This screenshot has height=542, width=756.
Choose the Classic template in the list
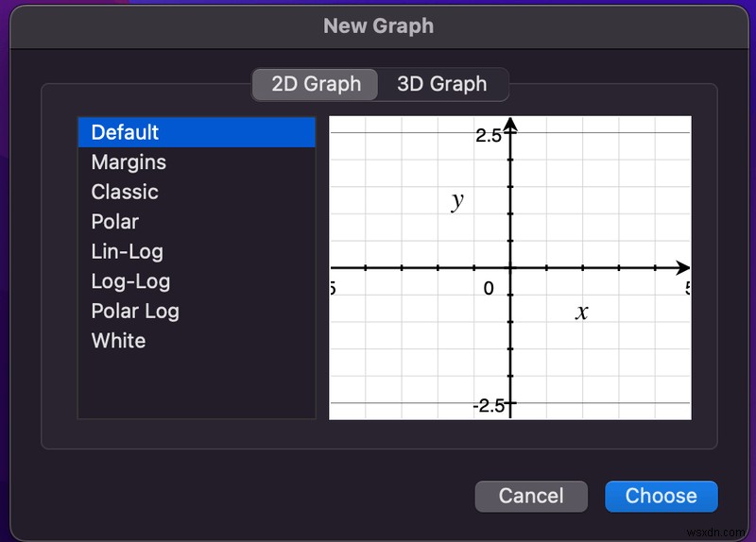point(197,193)
